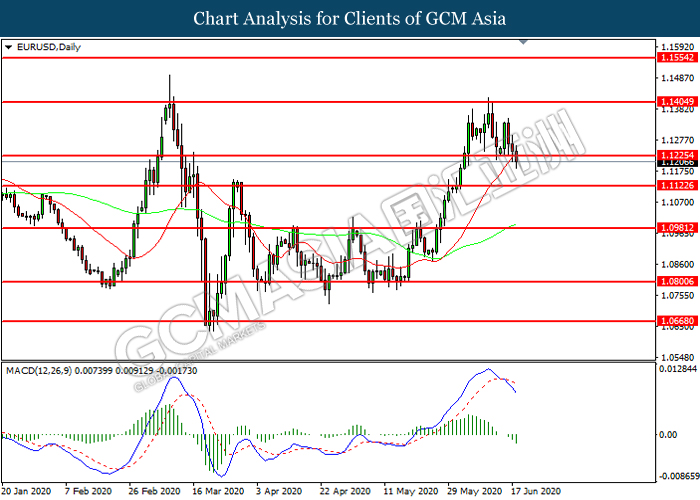700x500 pixels.
Task: Select the 1.15542 red price label
Action: point(677,58)
